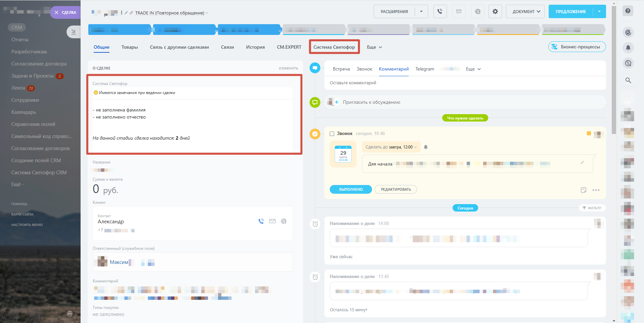644x323 pixels.
Task: Expand the Еще dropdown in the deal tabs
Action: (x=374, y=47)
